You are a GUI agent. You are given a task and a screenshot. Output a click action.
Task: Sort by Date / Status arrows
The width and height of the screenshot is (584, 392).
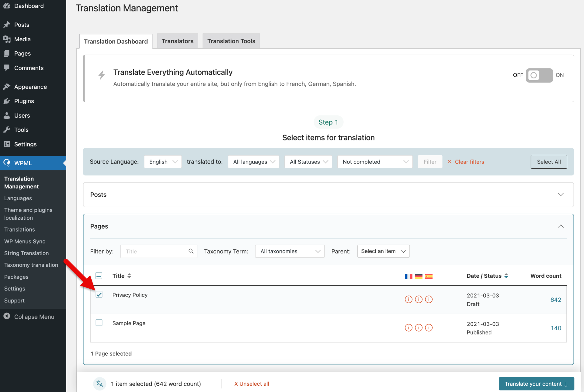[x=506, y=276]
